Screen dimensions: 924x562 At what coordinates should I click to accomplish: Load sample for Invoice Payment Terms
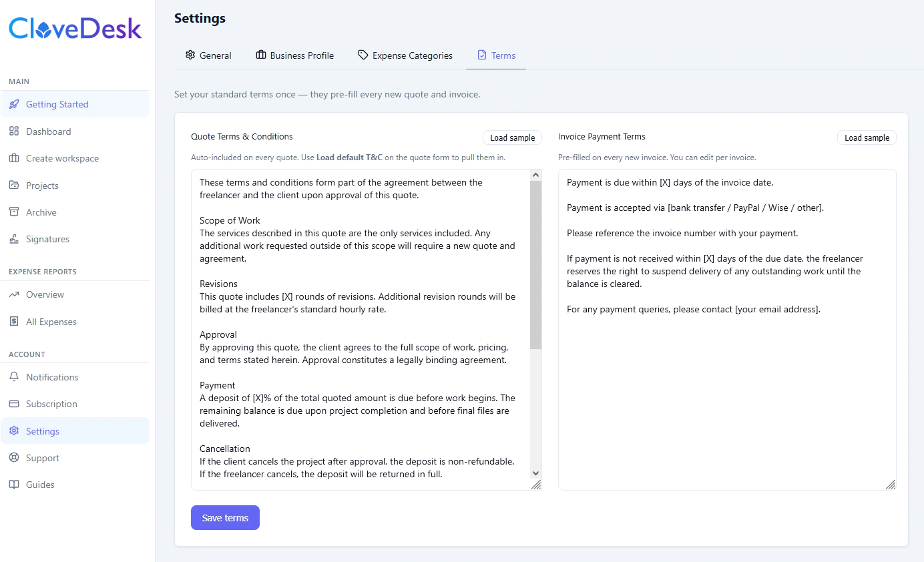click(x=867, y=137)
